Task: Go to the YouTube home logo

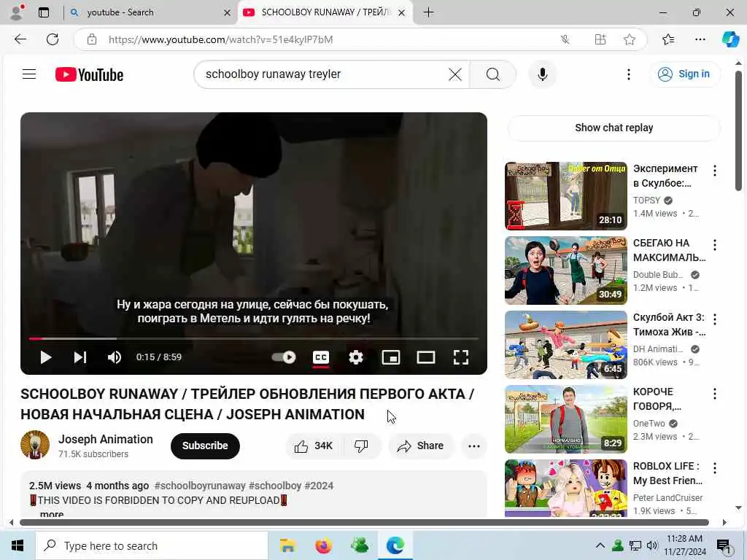Action: coord(89,75)
